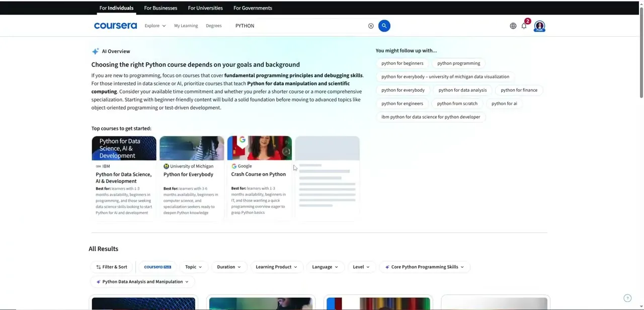The height and width of the screenshot is (310, 644).
Task: Click the blue search magnifier button
Action: (x=384, y=26)
